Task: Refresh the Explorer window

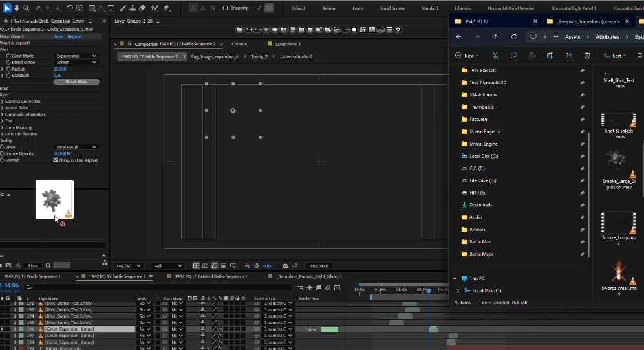Action: click(514, 37)
